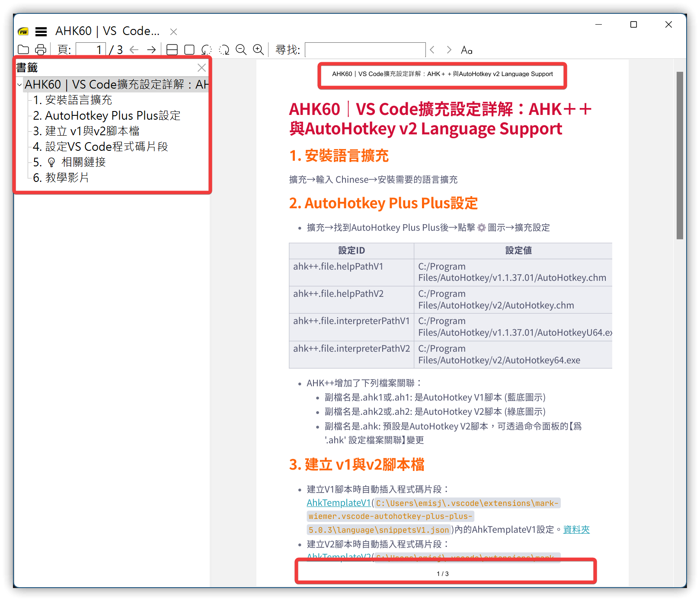The image size is (700, 601).
Task: Click the ahk++.file.helpPathV2 table cell
Action: (352, 299)
